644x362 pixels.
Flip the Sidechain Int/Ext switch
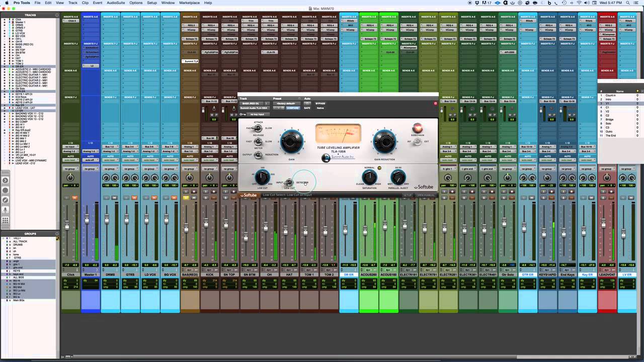(417, 141)
